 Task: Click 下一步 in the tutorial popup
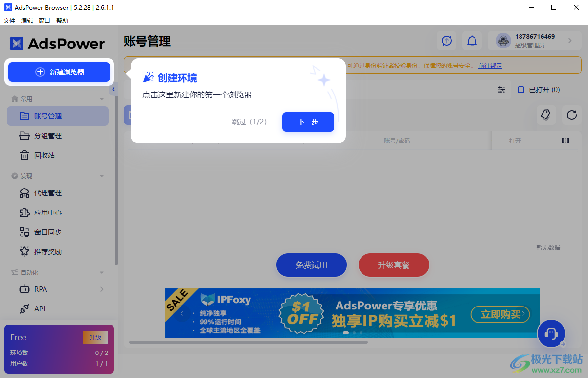(x=308, y=121)
